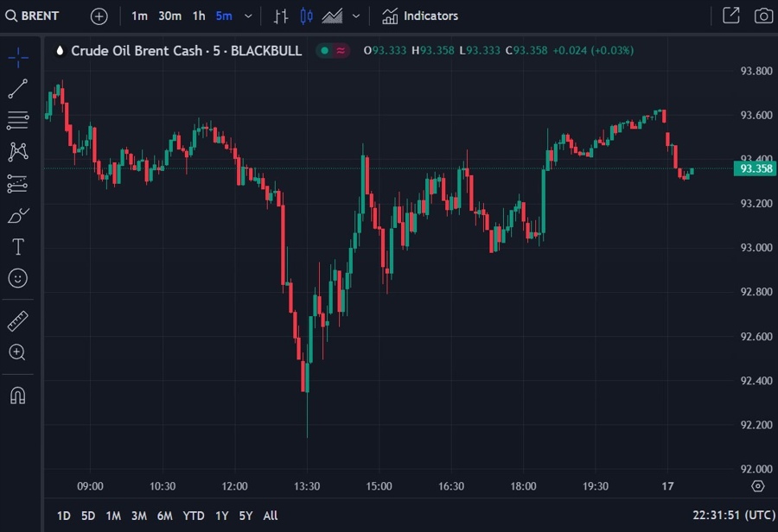Select the 5m timeframe
The width and height of the screenshot is (778, 532).
224,16
